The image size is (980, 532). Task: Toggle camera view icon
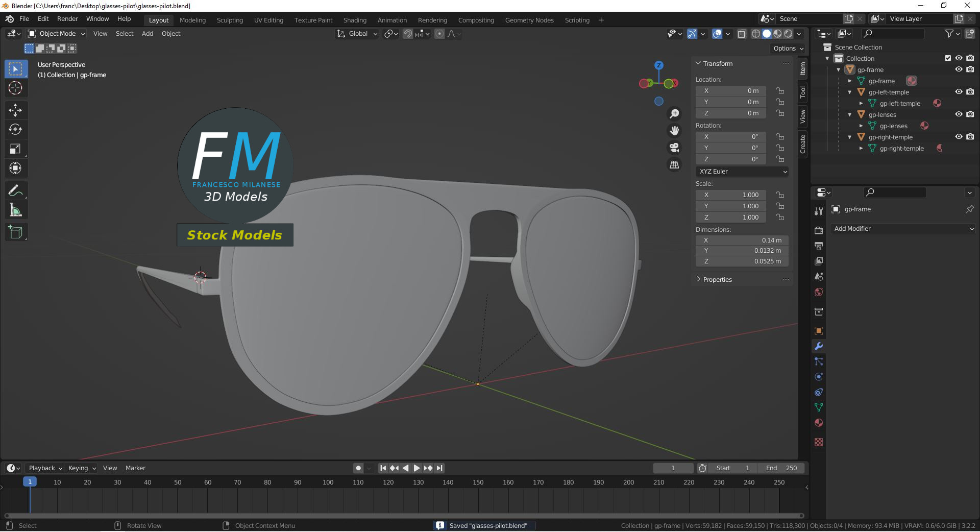(x=674, y=148)
